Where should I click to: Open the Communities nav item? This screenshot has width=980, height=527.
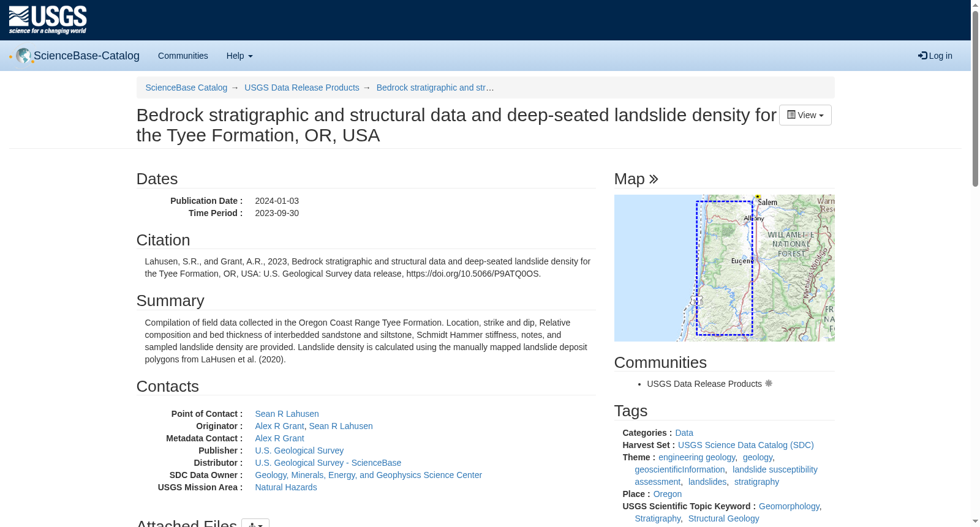click(x=183, y=56)
